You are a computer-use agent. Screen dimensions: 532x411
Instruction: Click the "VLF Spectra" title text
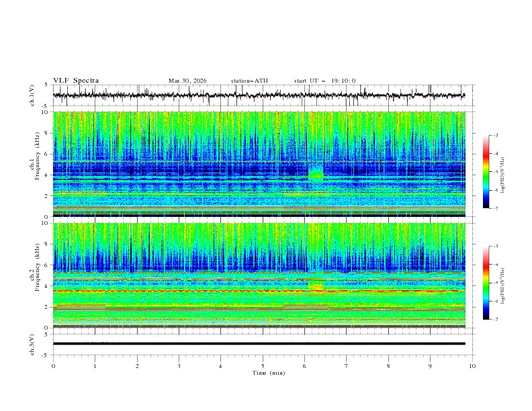coord(76,81)
